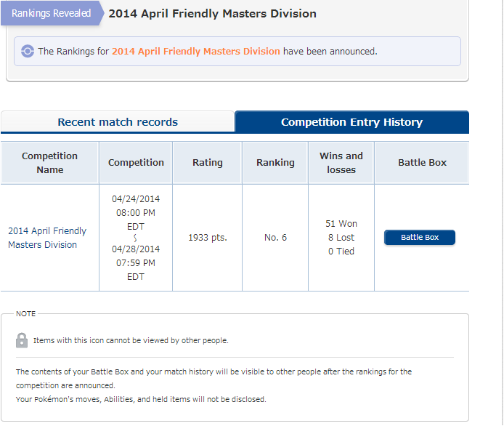The image size is (504, 426).
Task: Click 'Items with this icon cannot be viewed' text
Action: pyautogui.click(x=131, y=340)
